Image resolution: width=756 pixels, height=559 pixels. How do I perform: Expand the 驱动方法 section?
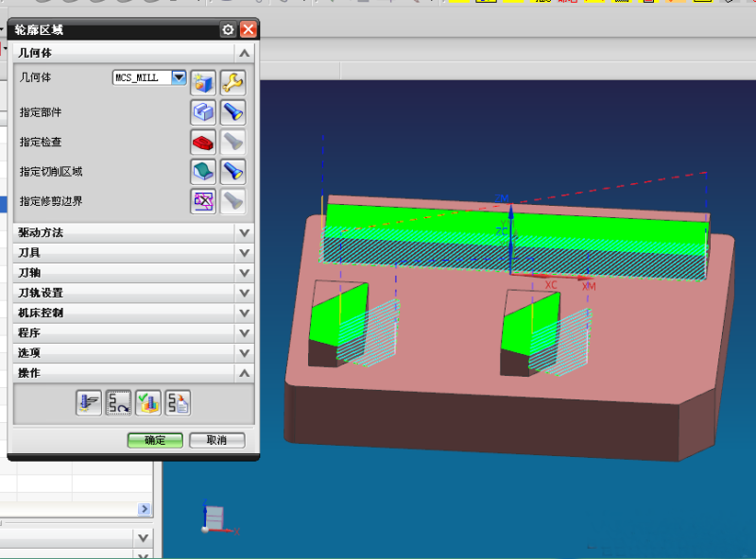244,232
